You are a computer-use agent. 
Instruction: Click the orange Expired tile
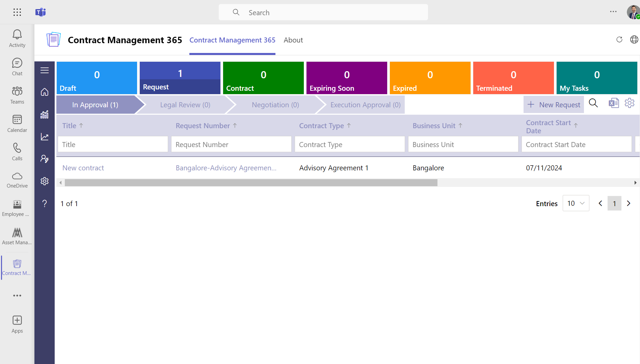[430, 78]
